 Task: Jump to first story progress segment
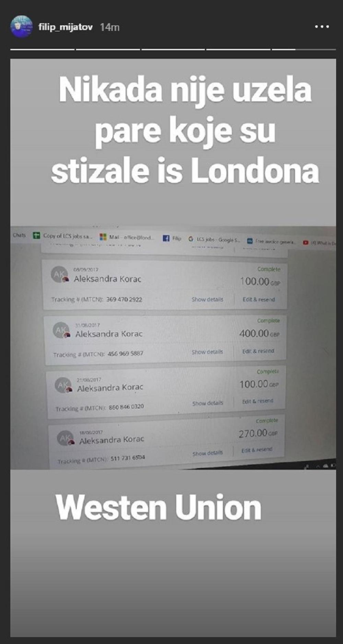pyautogui.click(x=42, y=49)
